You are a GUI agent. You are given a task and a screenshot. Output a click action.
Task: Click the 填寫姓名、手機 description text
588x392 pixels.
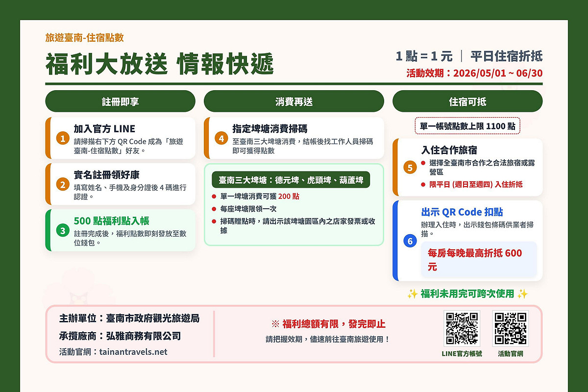(x=130, y=192)
